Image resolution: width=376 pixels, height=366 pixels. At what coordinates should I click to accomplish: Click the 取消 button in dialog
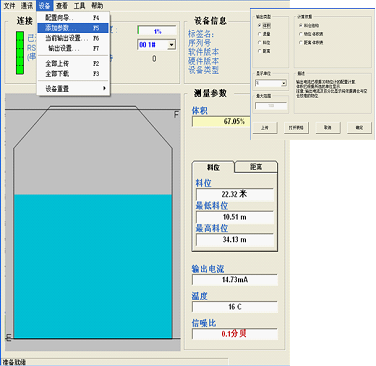(x=328, y=128)
